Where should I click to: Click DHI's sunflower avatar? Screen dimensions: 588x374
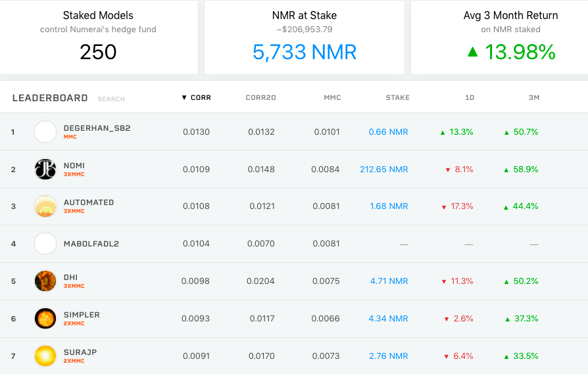point(45,281)
